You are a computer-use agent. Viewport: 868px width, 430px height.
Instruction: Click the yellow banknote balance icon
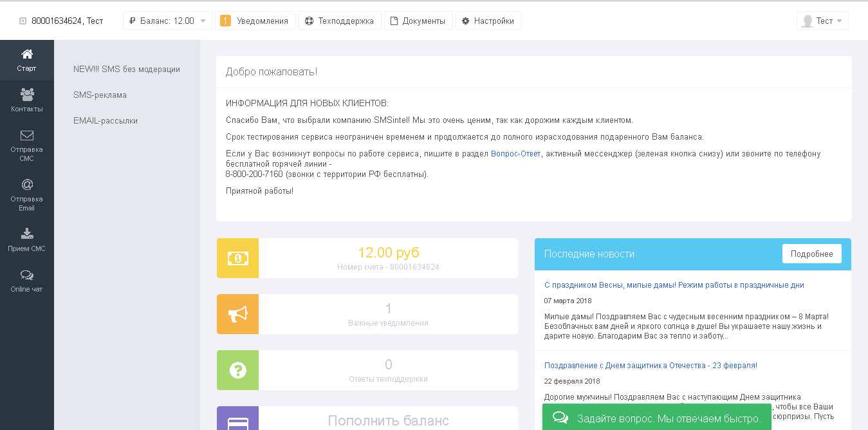click(x=239, y=257)
